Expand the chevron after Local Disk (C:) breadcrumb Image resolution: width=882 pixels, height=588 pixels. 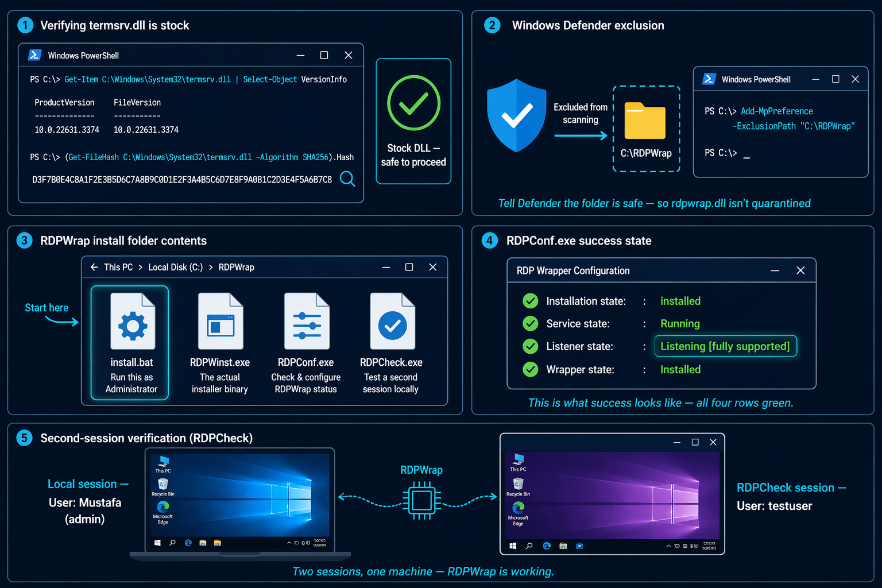(x=211, y=267)
